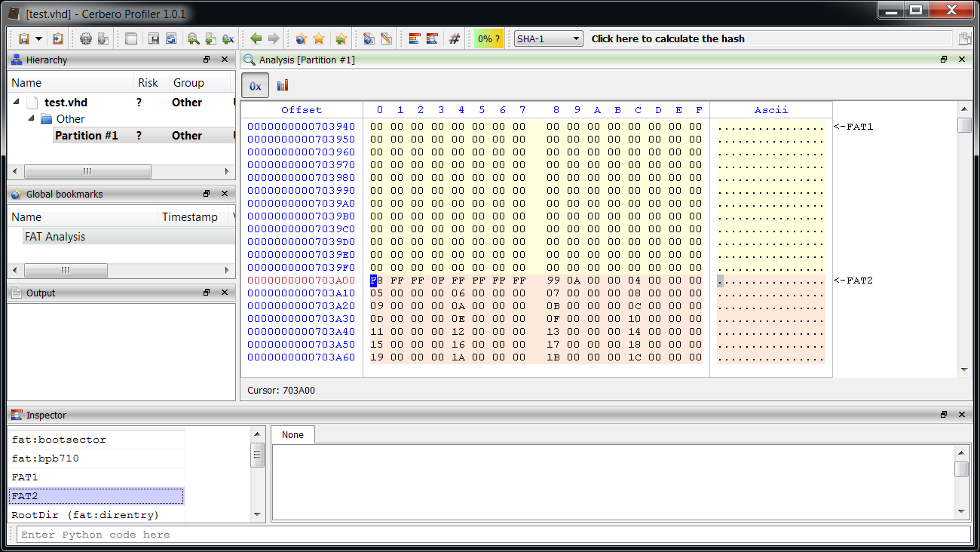The image size is (980, 552).
Task: Click the globe-with-page toolbar icon
Action: 369,38
